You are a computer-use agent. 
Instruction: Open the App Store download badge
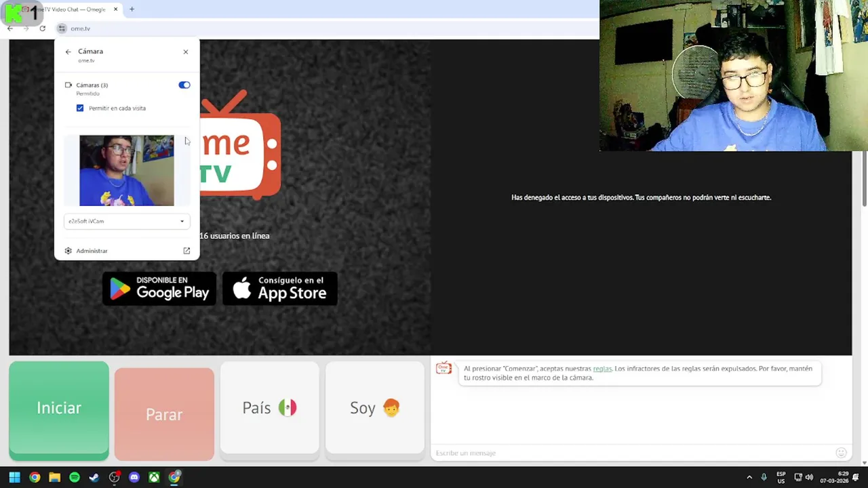pyautogui.click(x=280, y=288)
